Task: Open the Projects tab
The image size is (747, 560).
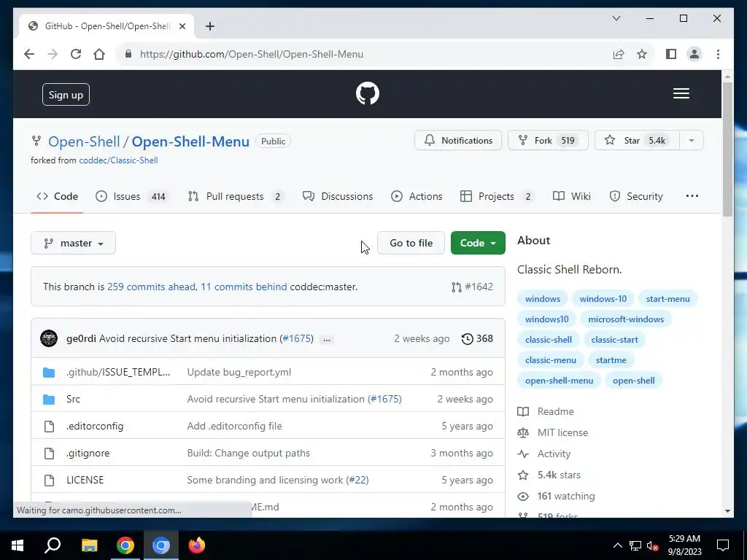Action: [498, 196]
